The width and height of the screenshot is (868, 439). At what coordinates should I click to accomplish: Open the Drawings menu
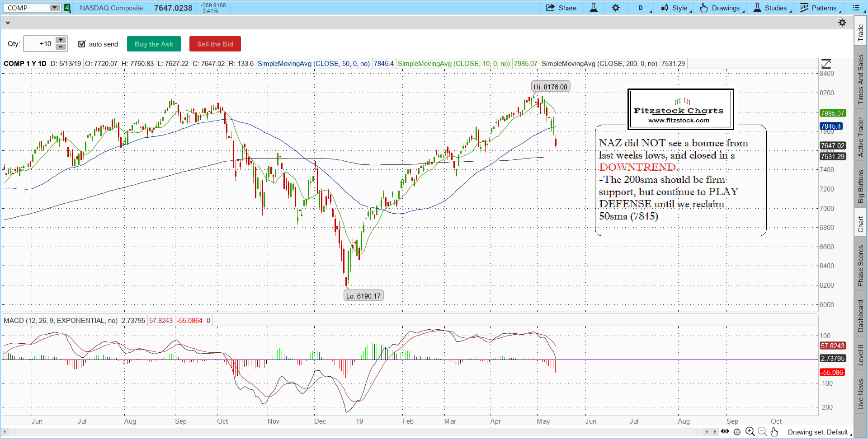pos(721,8)
